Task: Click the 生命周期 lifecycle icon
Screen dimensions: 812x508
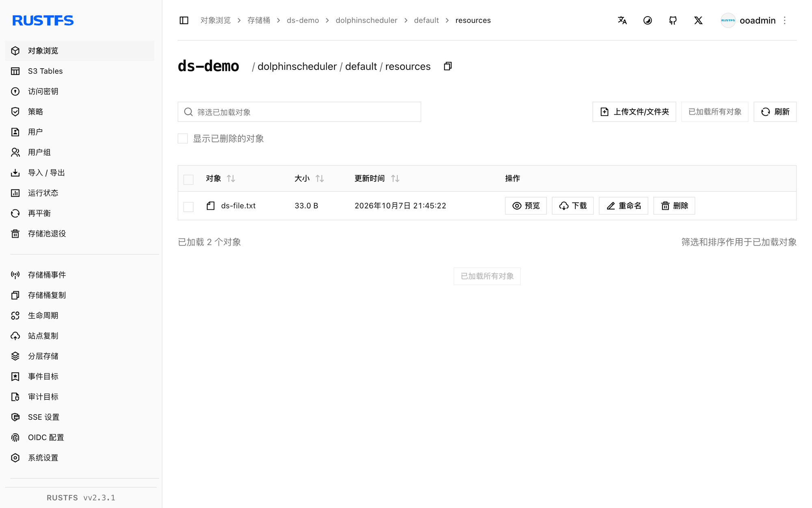Action: (x=15, y=316)
